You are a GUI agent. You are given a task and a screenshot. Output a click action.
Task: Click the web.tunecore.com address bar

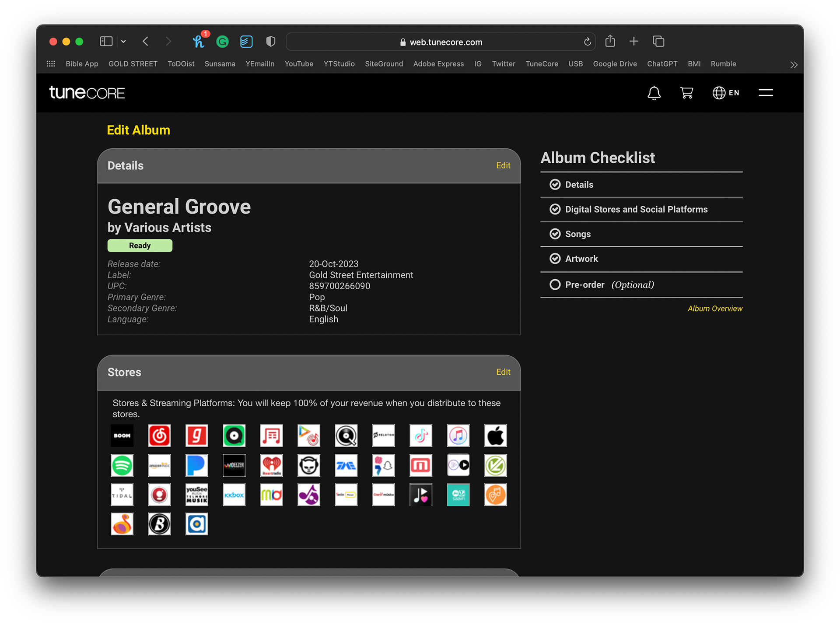click(441, 42)
